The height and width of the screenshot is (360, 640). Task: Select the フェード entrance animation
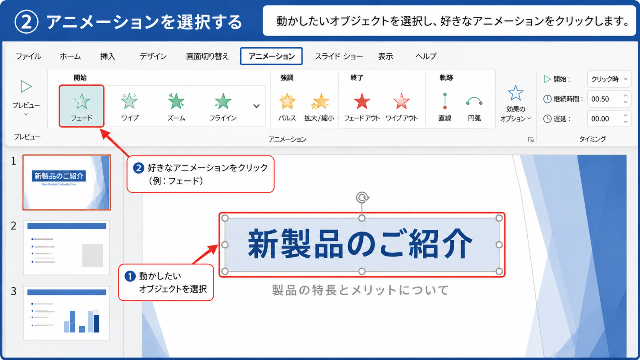pos(82,106)
